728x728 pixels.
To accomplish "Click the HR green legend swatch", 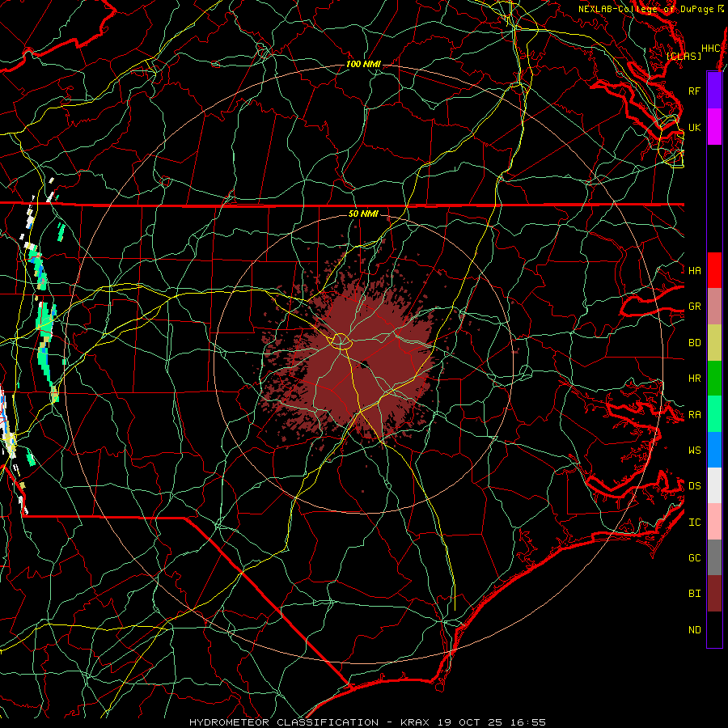I will pos(714,379).
